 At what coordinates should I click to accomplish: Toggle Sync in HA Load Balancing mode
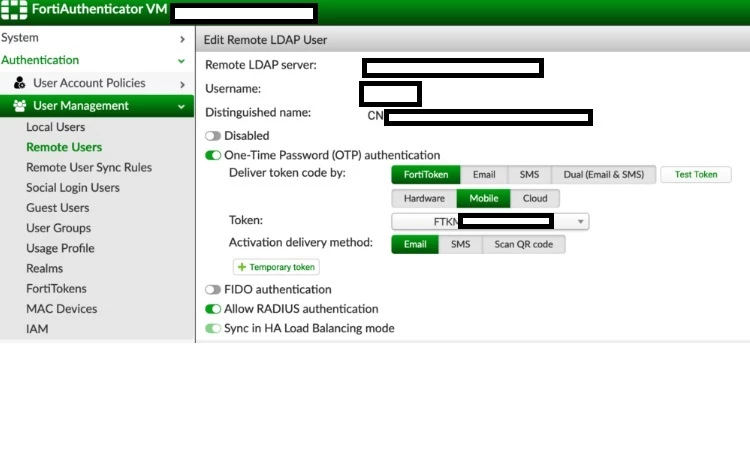(x=213, y=329)
